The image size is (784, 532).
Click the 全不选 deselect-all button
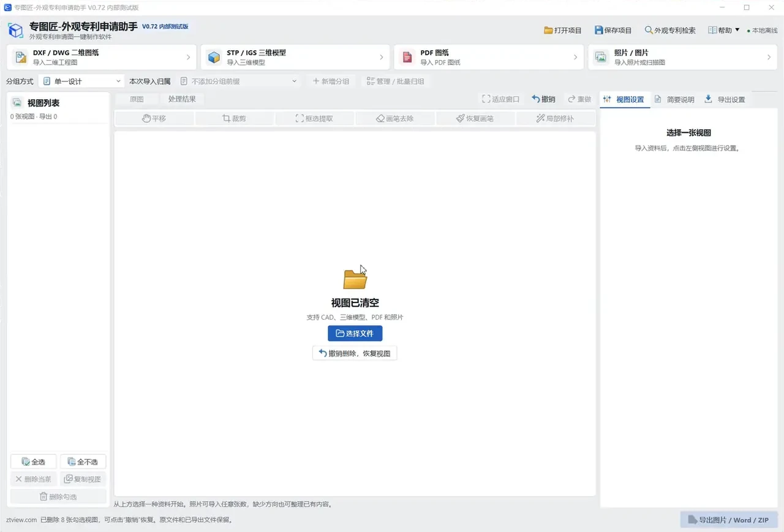click(83, 462)
